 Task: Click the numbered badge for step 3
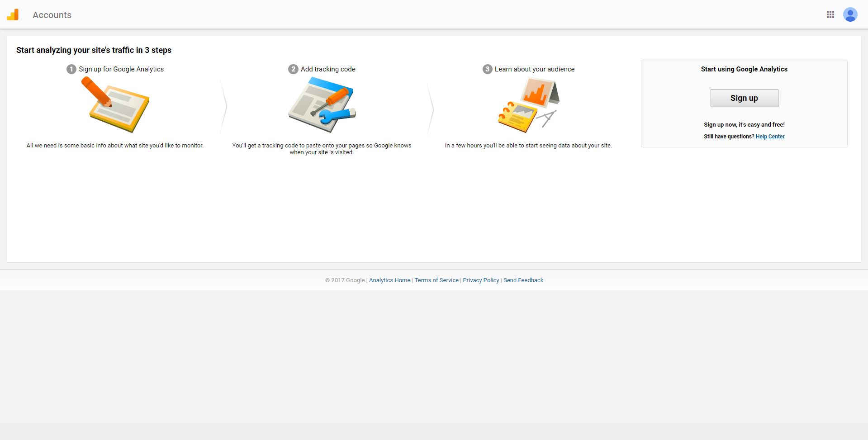(x=487, y=69)
